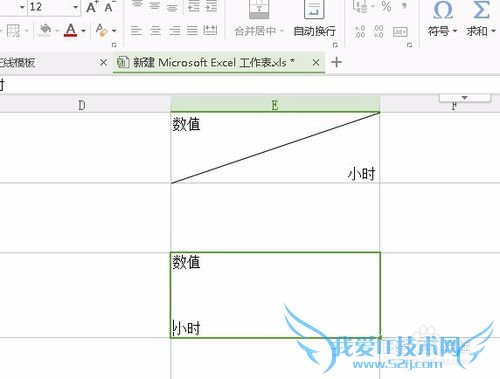Increase the text indent

click(x=211, y=6)
